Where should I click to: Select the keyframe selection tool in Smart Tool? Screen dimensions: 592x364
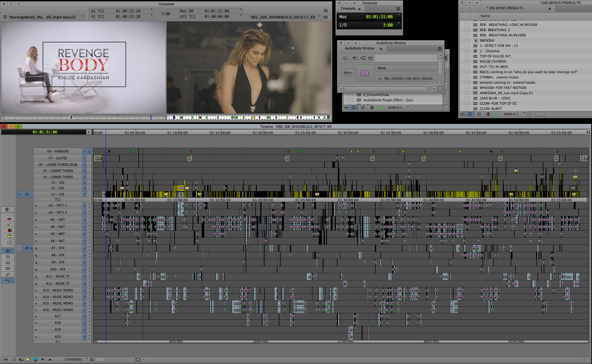[x=9, y=242]
